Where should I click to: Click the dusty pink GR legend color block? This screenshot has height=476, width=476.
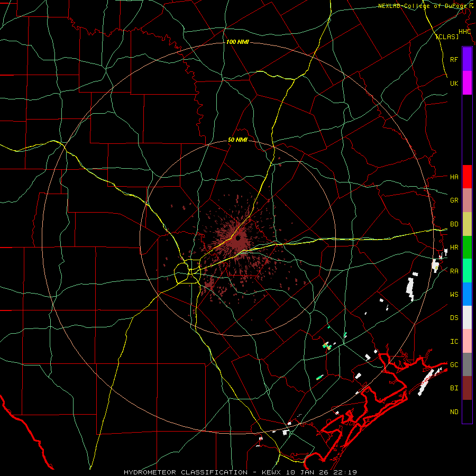467,200
